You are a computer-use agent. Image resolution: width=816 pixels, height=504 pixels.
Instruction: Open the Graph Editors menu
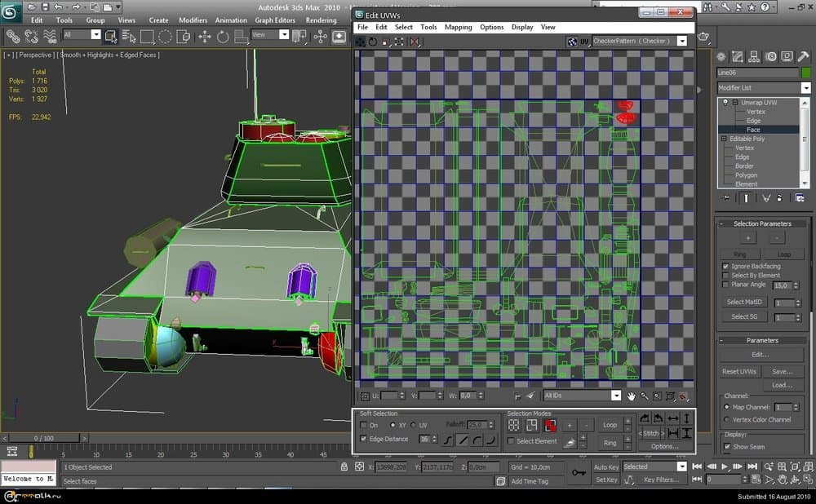pyautogui.click(x=275, y=20)
